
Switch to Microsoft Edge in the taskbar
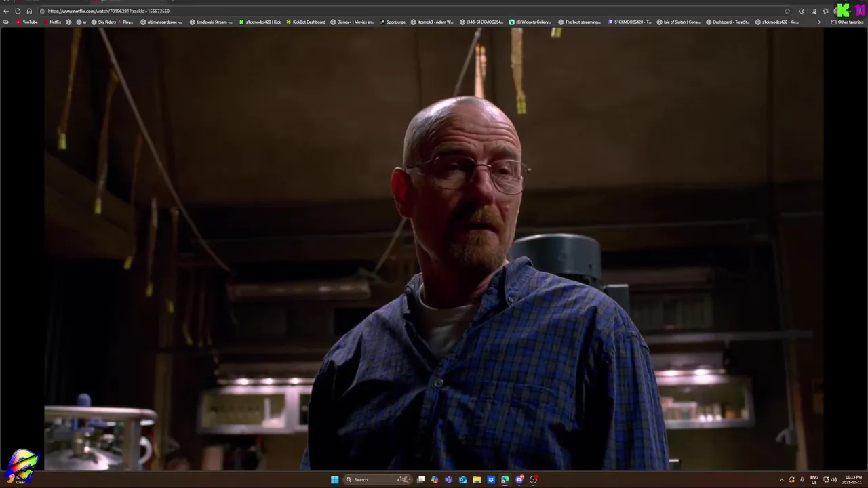[505, 480]
